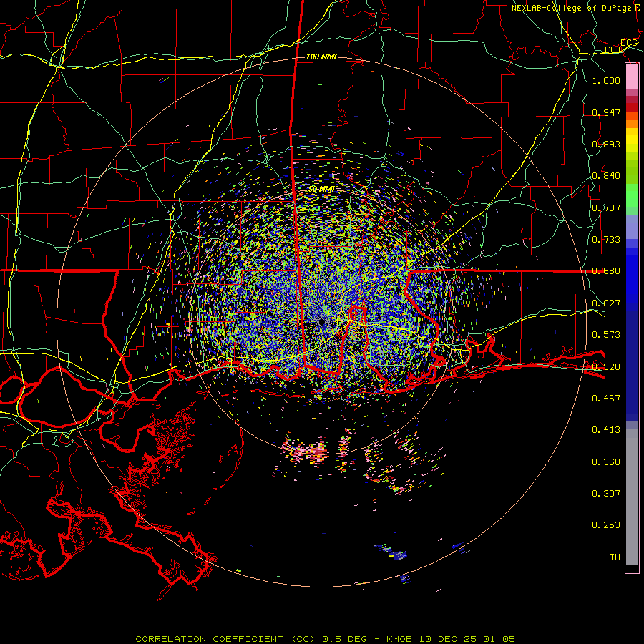Select the 0.787 scale value
The height and width of the screenshot is (644, 644).
point(606,208)
